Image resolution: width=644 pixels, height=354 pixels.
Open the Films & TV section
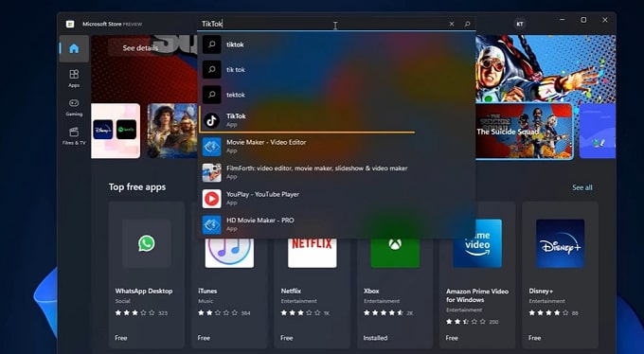74,136
